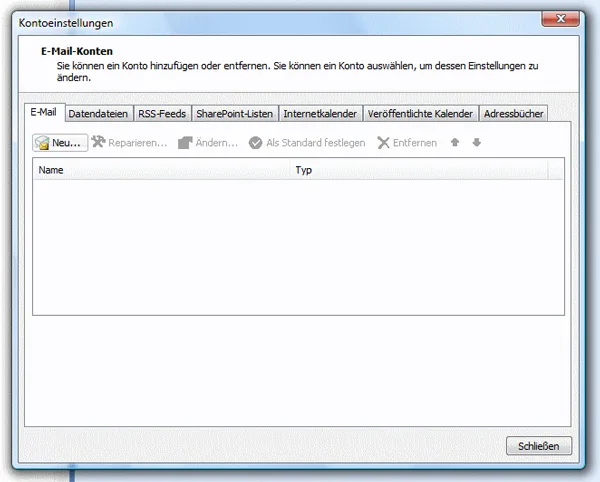Move account up with arrow icon
The width and height of the screenshot is (600, 482).
(455, 142)
